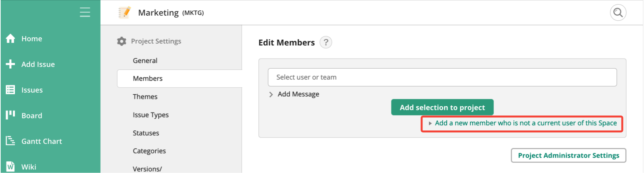644x173 pixels.
Task: Click the Edit Members help question icon
Action: click(x=326, y=42)
